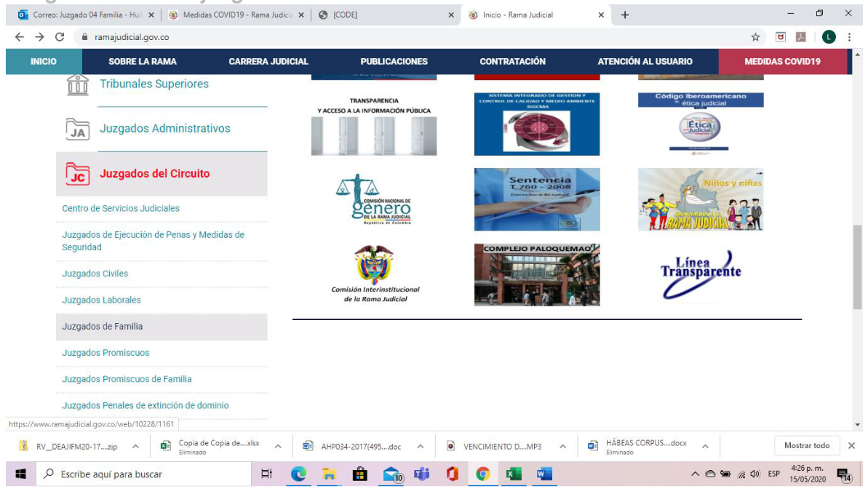Open Complejo Paloquemao image
The height and width of the screenshot is (494, 868).
537,275
